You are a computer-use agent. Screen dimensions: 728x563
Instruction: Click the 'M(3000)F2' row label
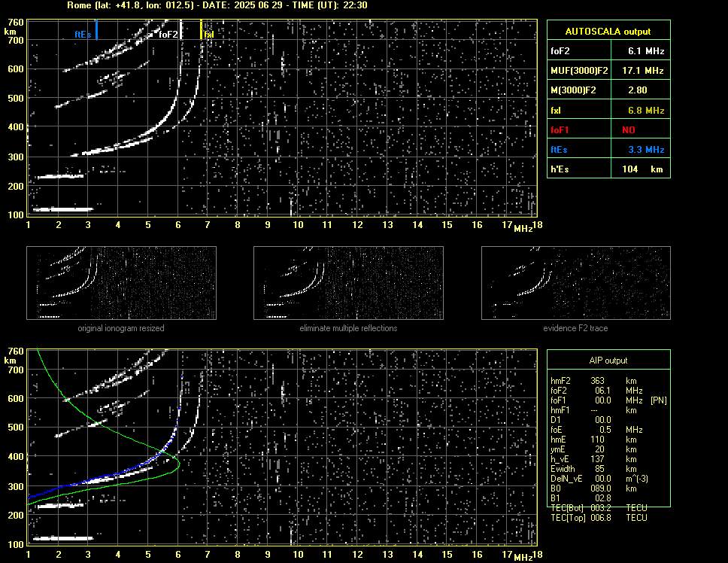tap(573, 90)
